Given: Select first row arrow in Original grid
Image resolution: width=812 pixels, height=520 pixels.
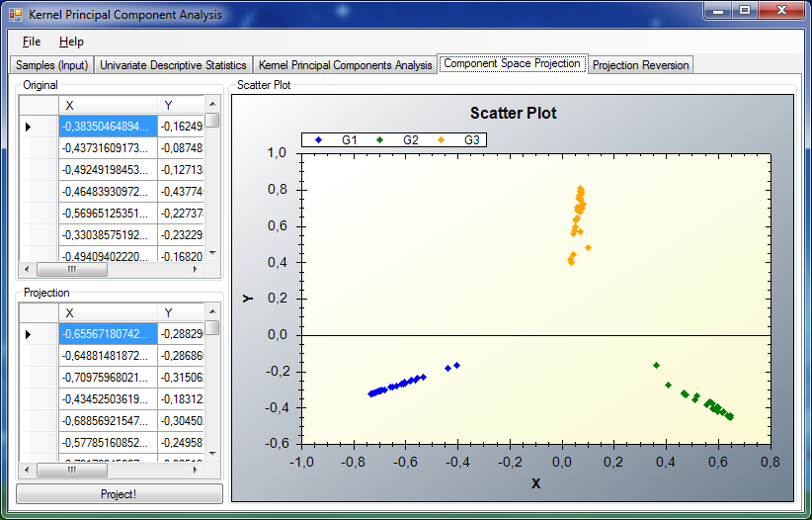Looking at the screenshot, I should [29, 127].
